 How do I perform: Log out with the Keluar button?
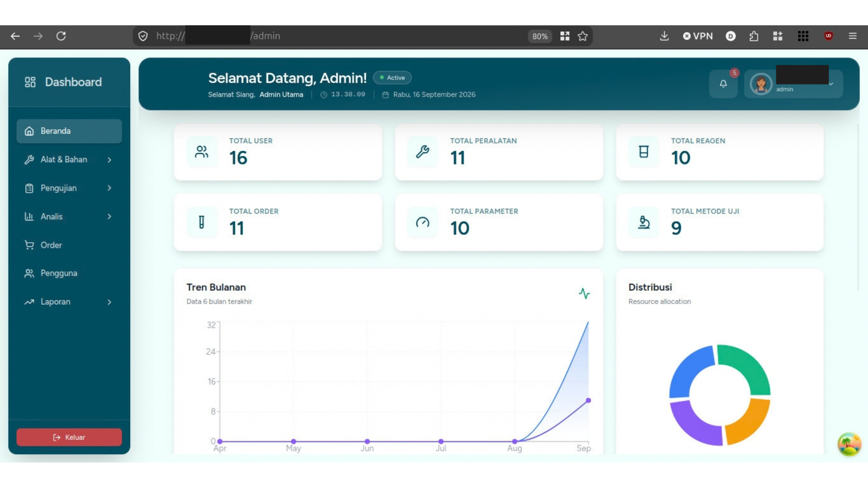pos(69,437)
